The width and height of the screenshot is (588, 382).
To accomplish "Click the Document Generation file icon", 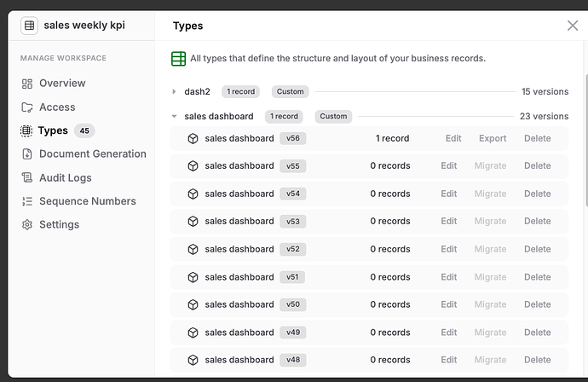I will click(27, 153).
